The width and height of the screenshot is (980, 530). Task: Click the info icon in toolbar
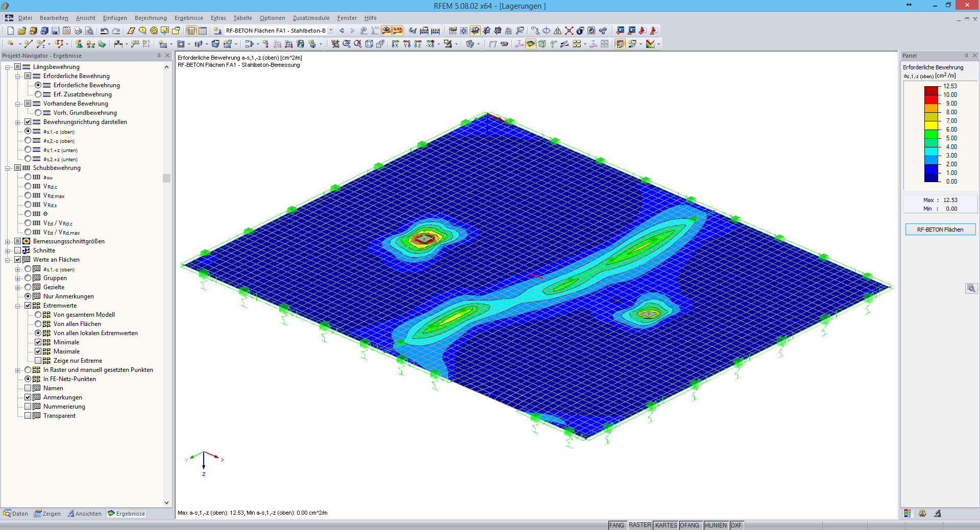pyautogui.click(x=580, y=31)
